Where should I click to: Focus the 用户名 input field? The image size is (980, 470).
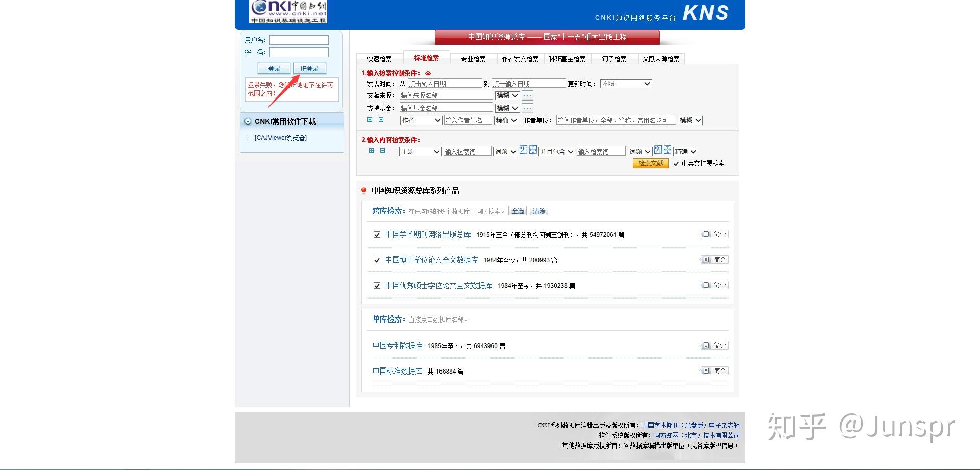299,40
